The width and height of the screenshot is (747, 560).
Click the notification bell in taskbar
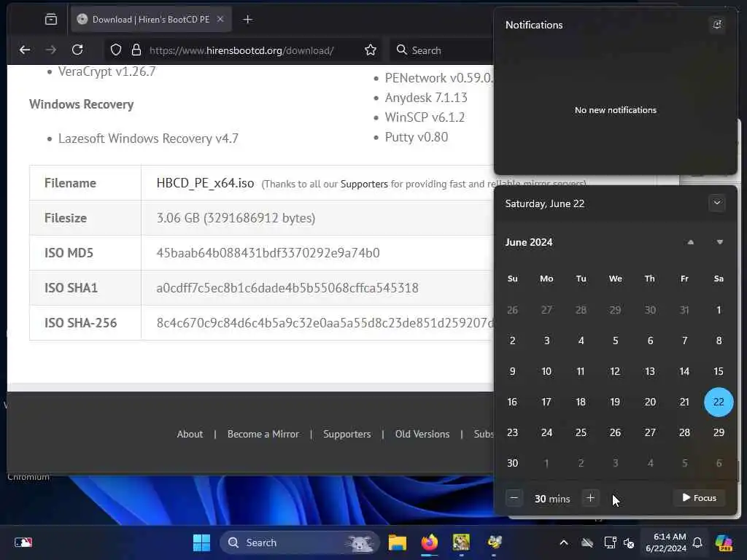[x=697, y=542]
